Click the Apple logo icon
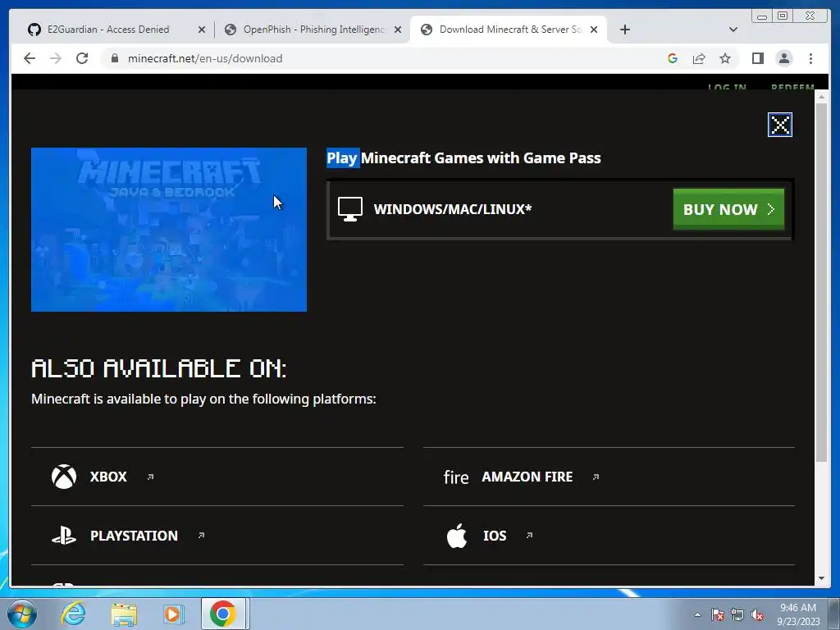This screenshot has height=630, width=840. point(457,536)
